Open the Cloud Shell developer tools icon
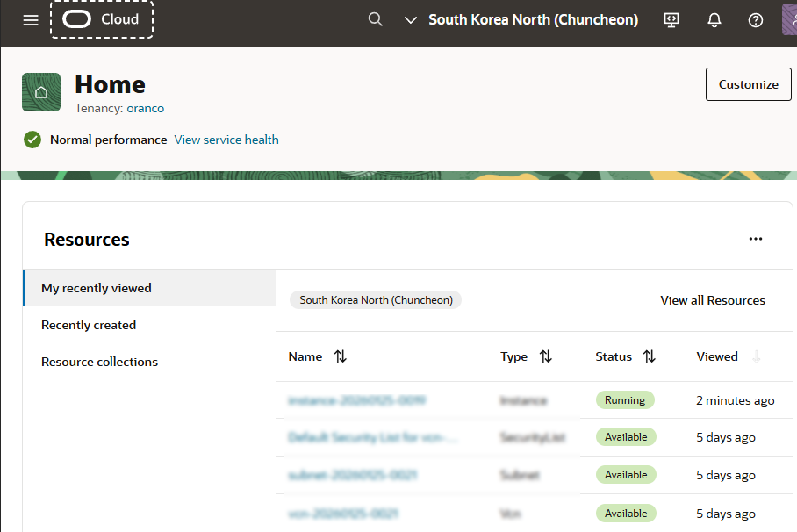Screen dimensions: 797x532 point(671,20)
